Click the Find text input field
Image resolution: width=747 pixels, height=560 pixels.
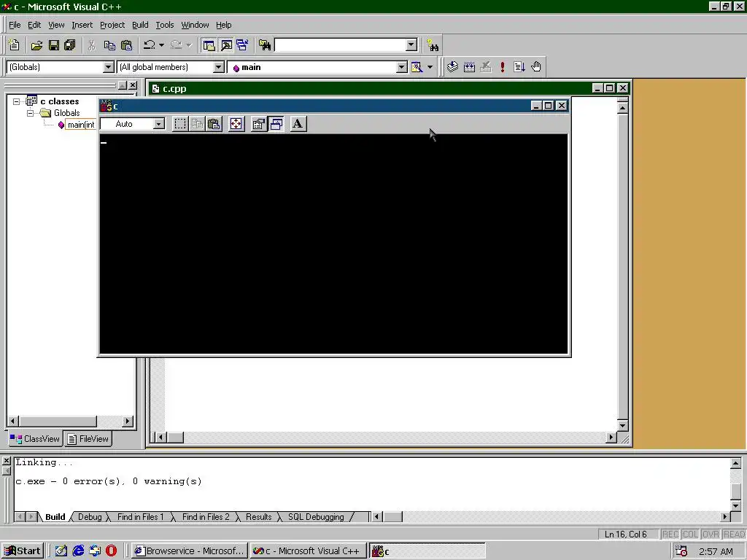tap(340, 45)
